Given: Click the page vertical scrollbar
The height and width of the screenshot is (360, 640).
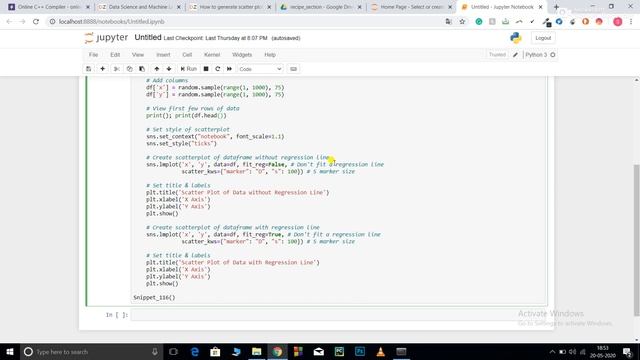Looking at the screenshot, I should (x=636, y=240).
